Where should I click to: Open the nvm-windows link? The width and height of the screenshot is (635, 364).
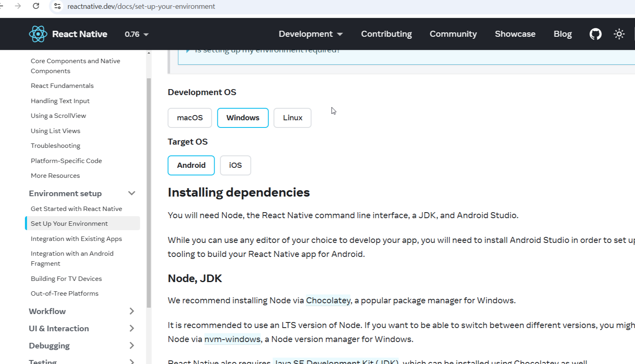tap(232, 339)
